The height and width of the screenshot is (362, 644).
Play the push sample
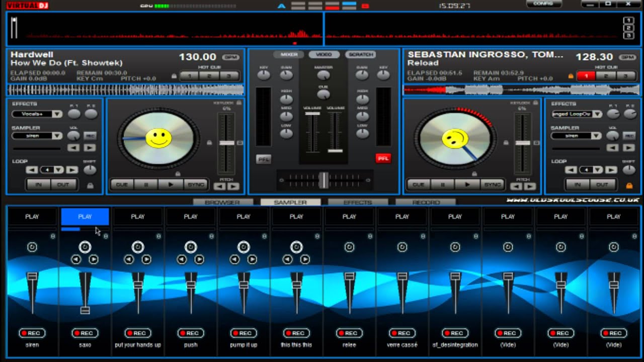click(191, 217)
